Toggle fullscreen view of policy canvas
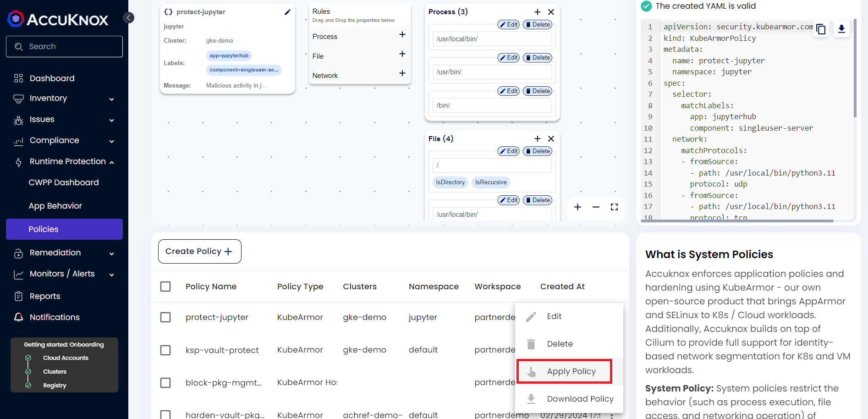Viewport: 868px width, 419px height. [614, 207]
